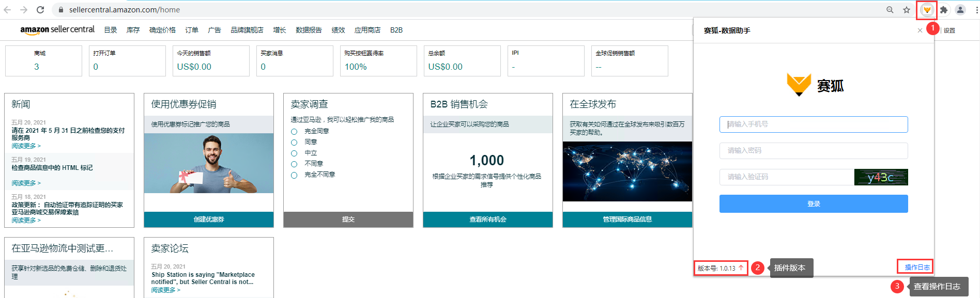Click the 提交 survey button

coord(348,219)
